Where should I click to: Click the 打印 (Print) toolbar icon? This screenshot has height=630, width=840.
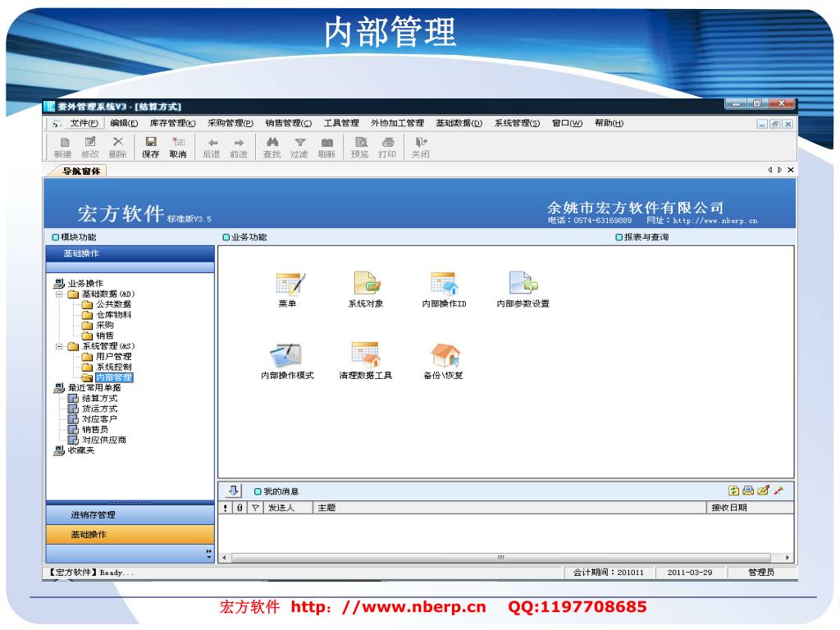click(387, 147)
